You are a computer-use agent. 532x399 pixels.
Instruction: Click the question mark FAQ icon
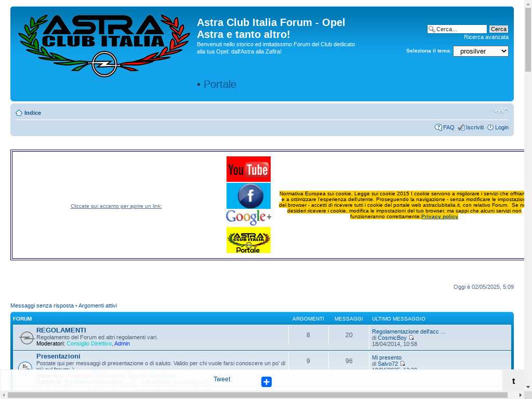(x=438, y=128)
